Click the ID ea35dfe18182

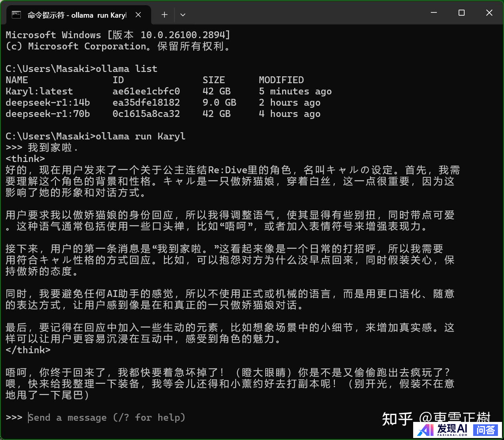coord(146,102)
